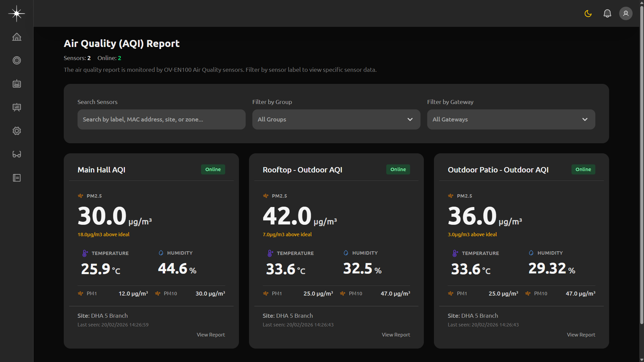This screenshot has width=644, height=362.
Task: Click the circular target icon in the sidebar
Action: click(16, 60)
